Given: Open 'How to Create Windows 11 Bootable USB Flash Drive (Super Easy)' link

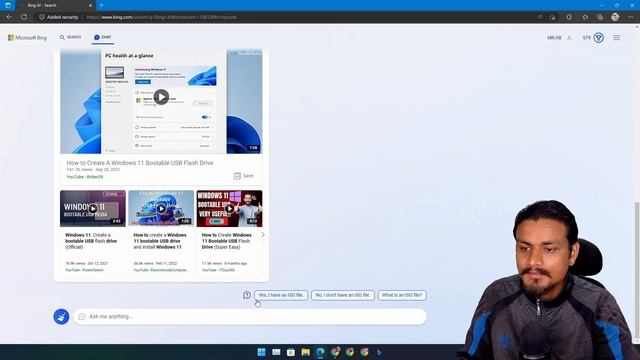Looking at the screenshot, I should (x=227, y=241).
